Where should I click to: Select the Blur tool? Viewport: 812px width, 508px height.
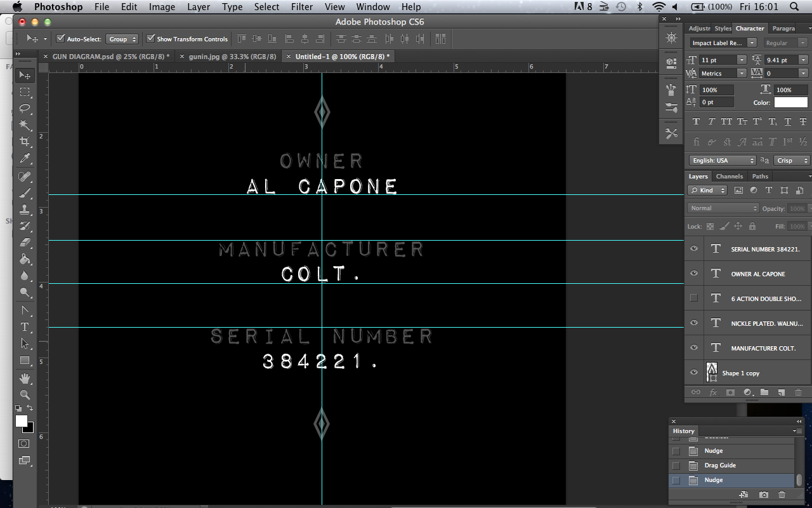click(25, 276)
